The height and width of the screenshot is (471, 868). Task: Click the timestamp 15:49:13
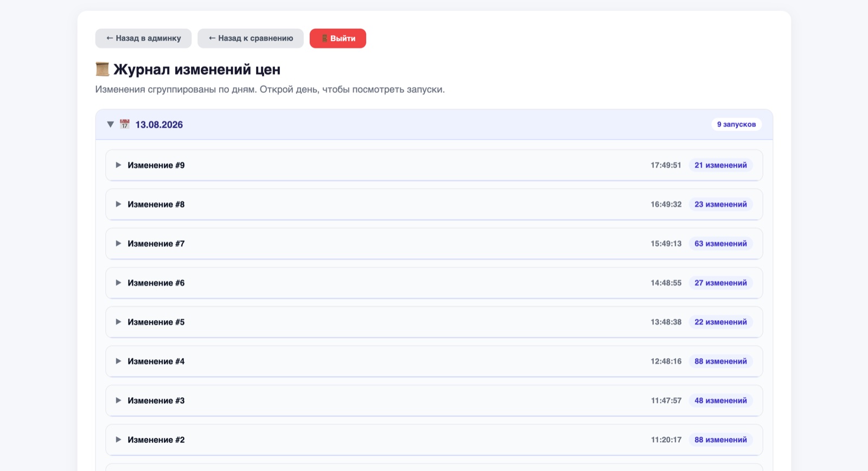(x=666, y=244)
